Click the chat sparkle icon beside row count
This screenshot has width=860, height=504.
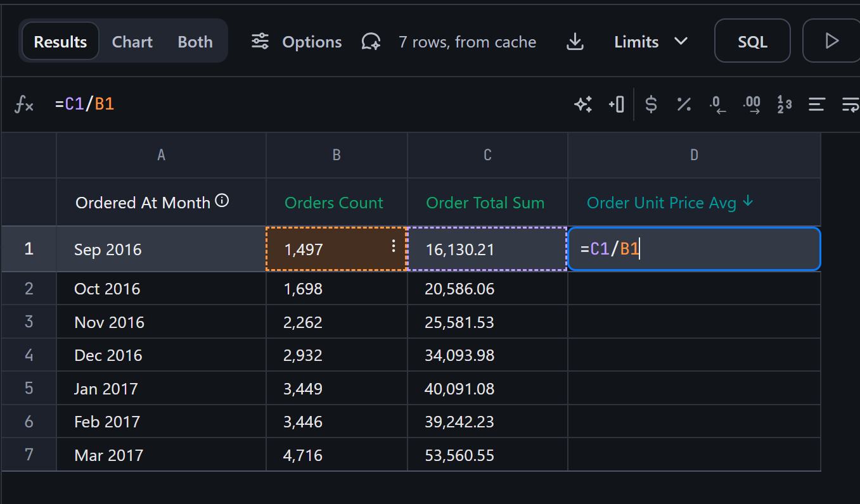point(371,42)
